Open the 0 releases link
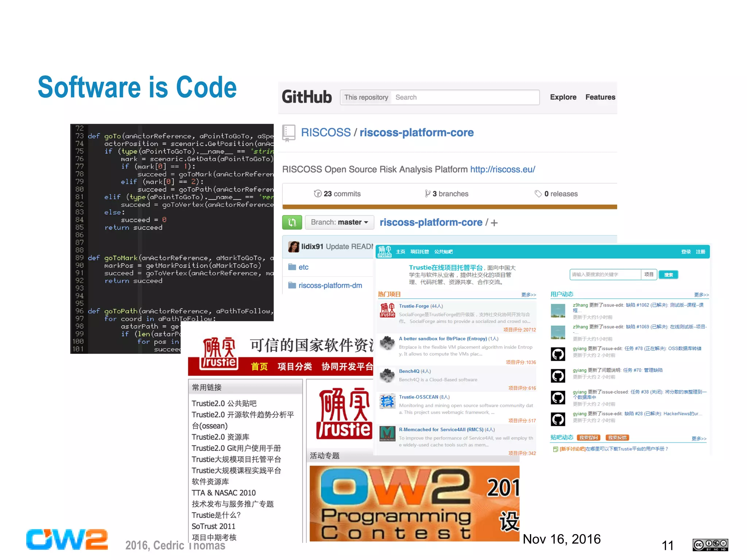 [556, 194]
